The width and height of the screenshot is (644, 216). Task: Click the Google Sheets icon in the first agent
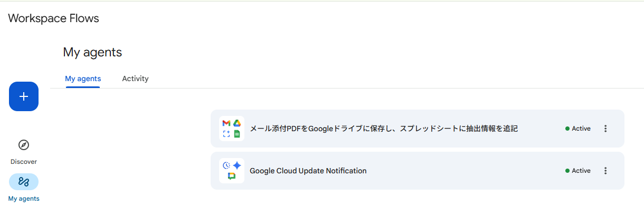point(237,134)
